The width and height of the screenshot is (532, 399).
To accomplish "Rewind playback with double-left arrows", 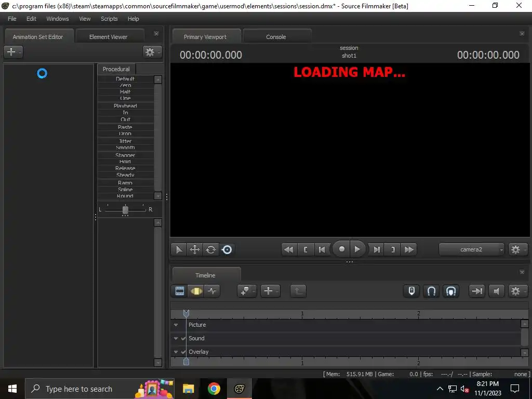I will point(289,250).
